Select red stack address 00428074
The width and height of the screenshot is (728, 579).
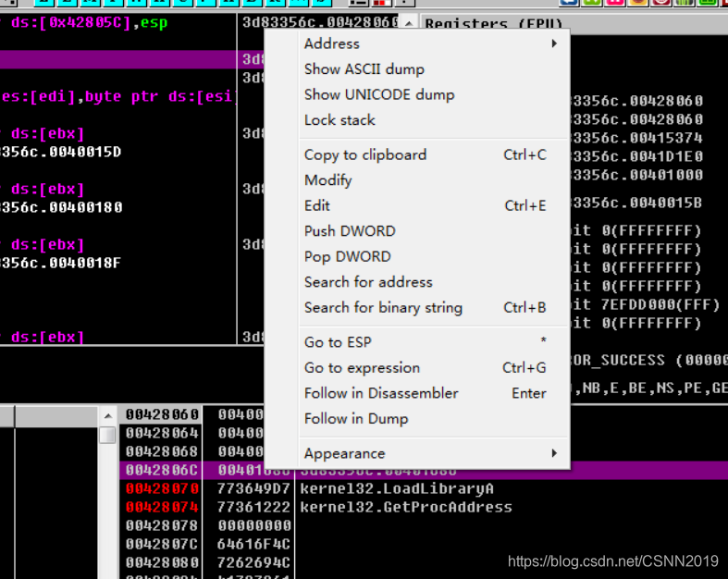162,507
